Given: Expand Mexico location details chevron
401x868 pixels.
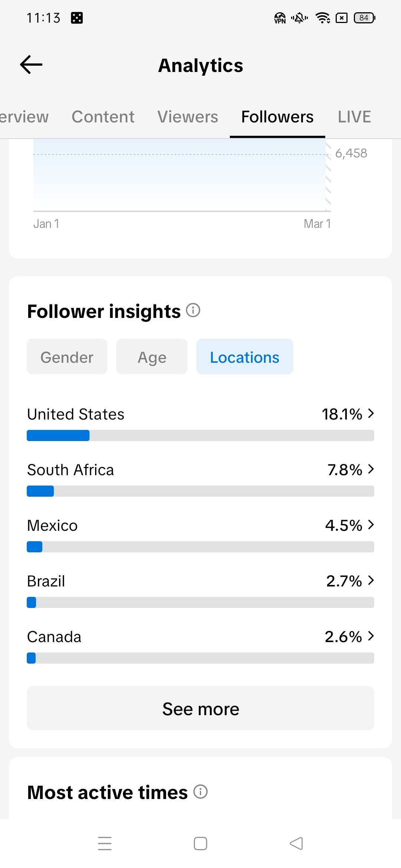Looking at the screenshot, I should point(371,525).
